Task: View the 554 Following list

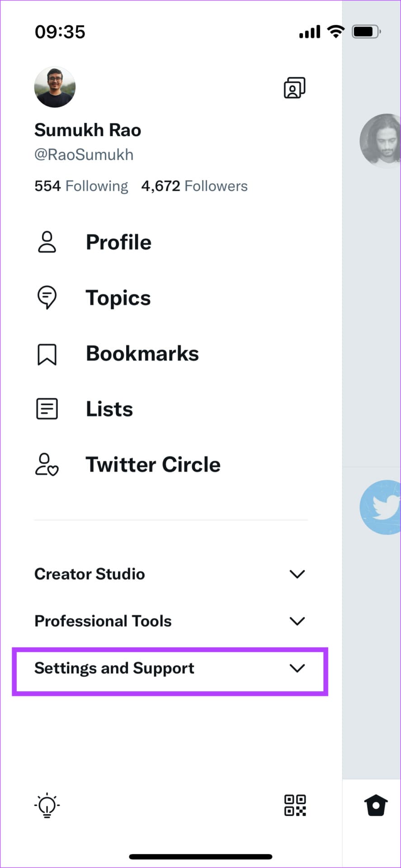Action: coord(81,186)
